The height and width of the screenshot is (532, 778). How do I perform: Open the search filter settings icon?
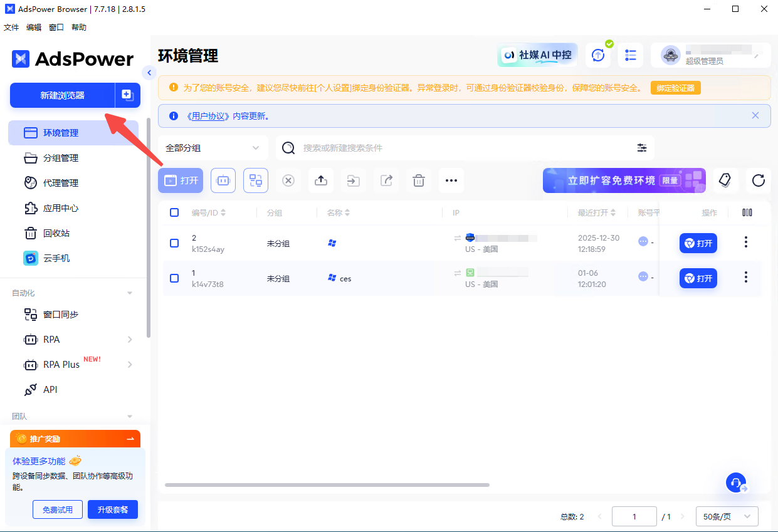point(642,148)
